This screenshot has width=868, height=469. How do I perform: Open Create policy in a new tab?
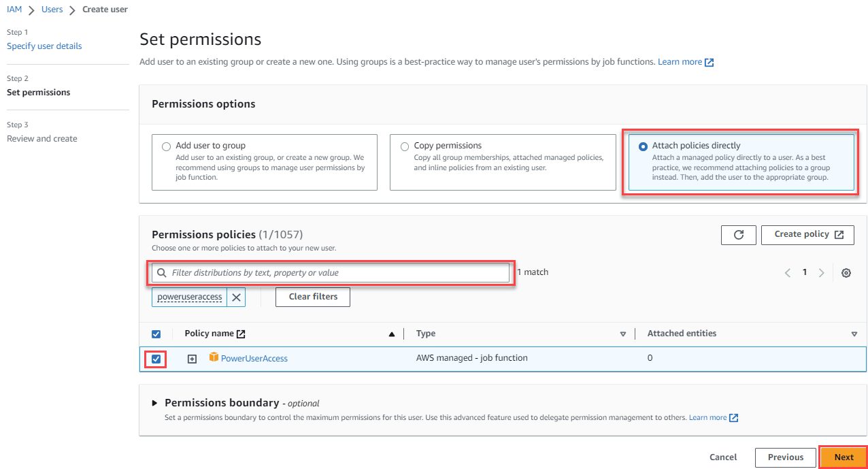pyautogui.click(x=807, y=235)
